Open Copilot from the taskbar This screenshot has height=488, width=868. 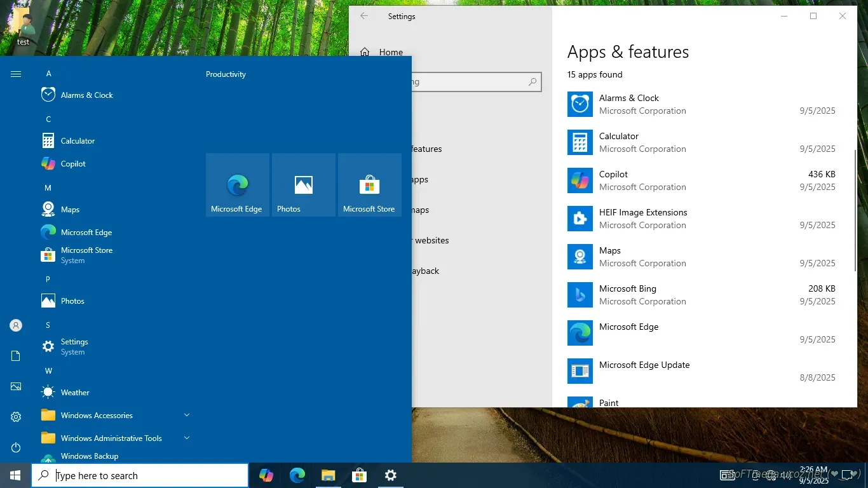pyautogui.click(x=266, y=475)
